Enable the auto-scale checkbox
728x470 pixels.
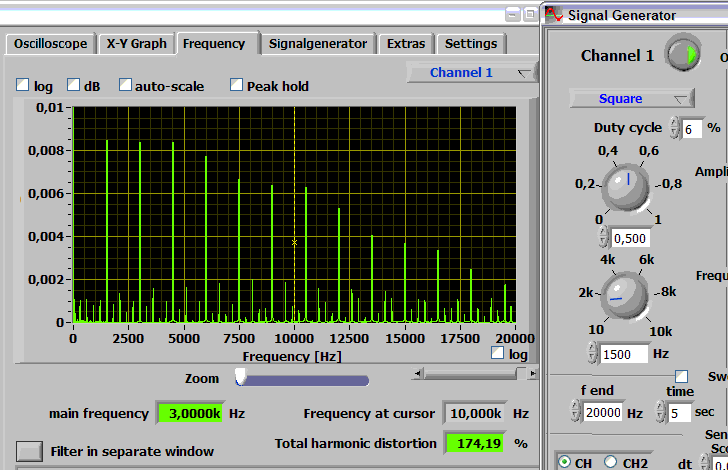tap(125, 86)
